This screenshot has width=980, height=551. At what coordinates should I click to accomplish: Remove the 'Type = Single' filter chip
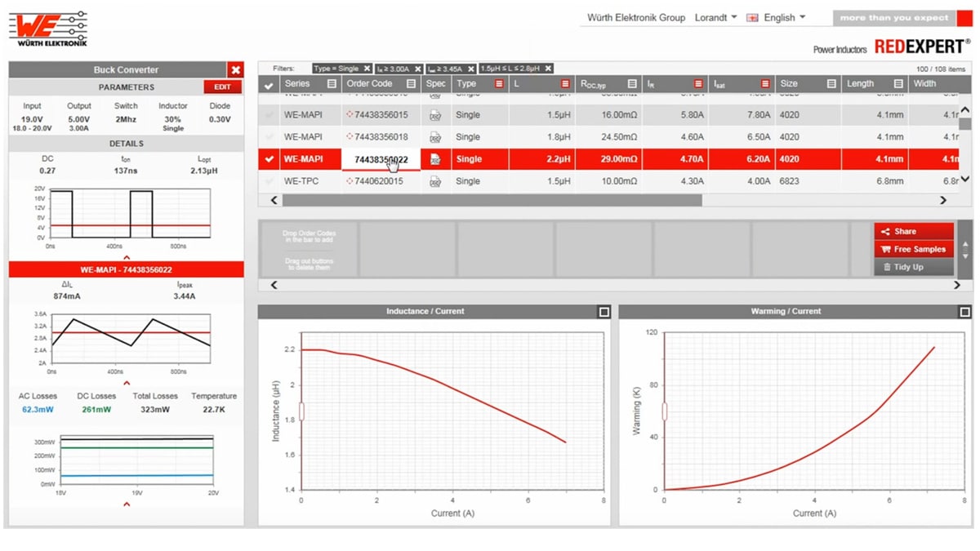click(367, 69)
